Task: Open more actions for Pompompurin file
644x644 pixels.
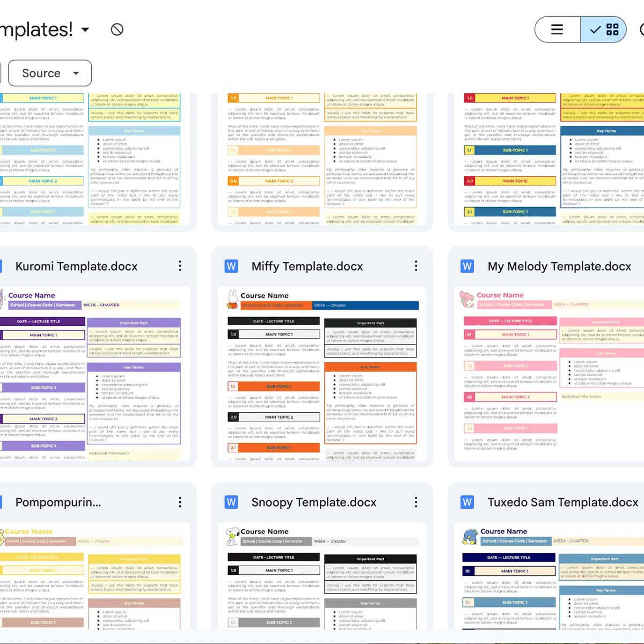Action: pos(180,502)
